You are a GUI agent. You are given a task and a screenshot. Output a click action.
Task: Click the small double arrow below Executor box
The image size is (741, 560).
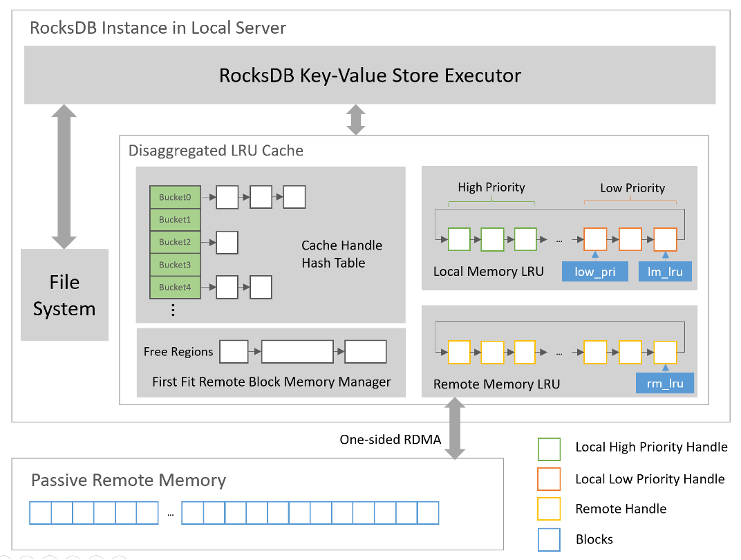(356, 120)
